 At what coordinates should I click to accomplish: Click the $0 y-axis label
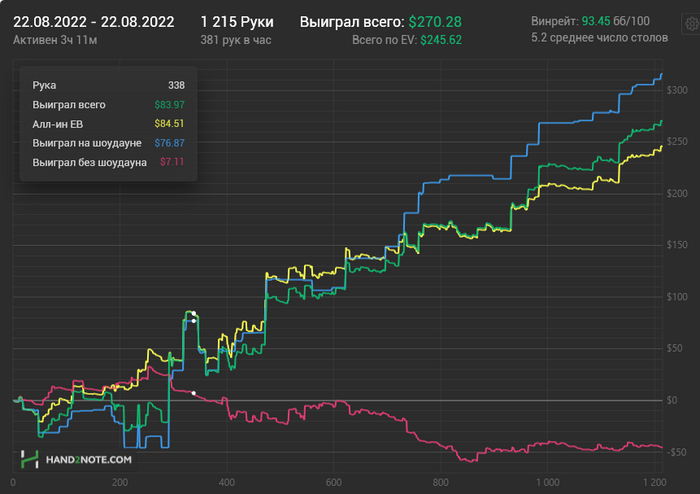(671, 400)
